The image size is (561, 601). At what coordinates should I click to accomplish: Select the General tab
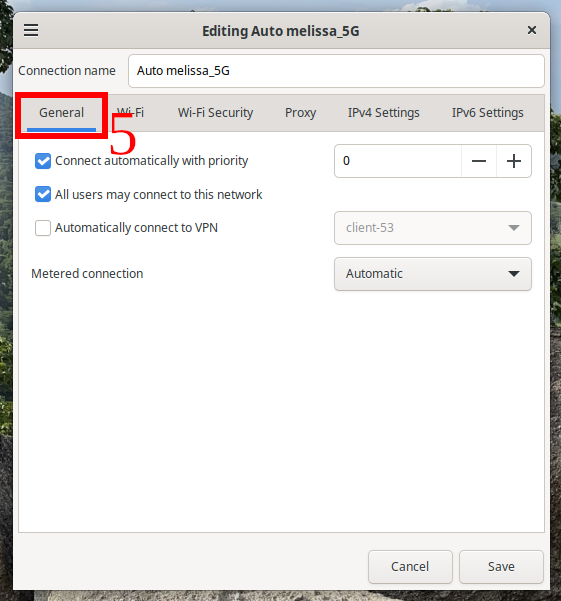(61, 113)
